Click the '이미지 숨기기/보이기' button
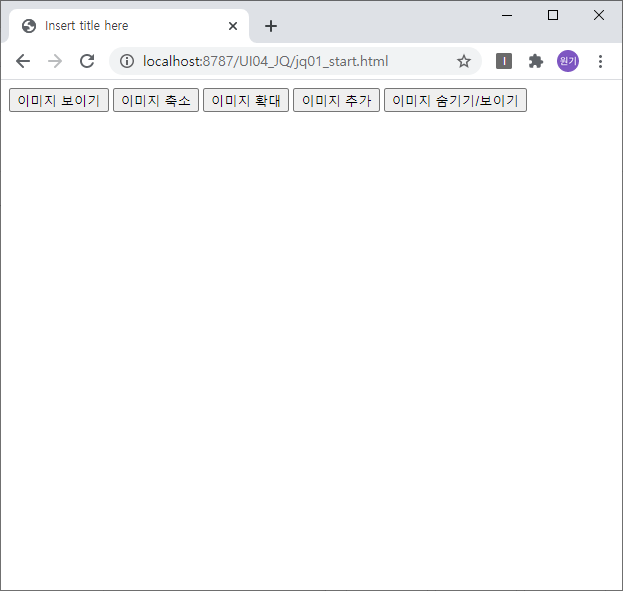The width and height of the screenshot is (623, 591). (x=455, y=100)
